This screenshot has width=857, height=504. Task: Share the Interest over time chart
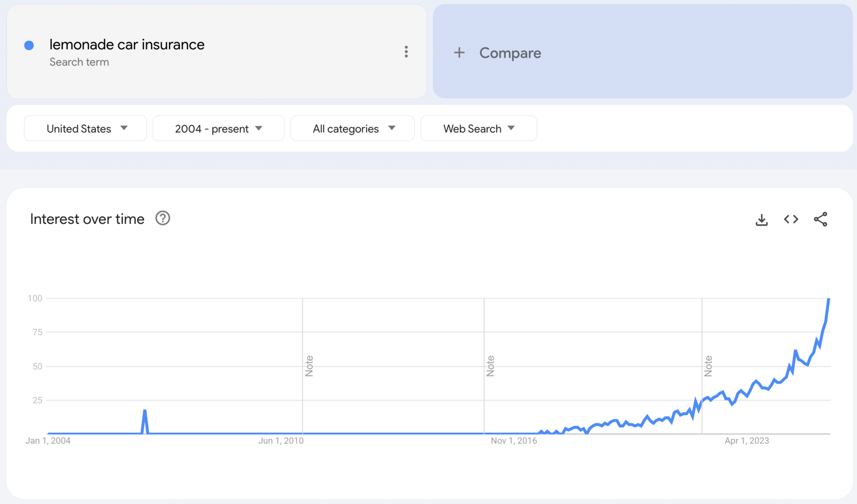[820, 219]
